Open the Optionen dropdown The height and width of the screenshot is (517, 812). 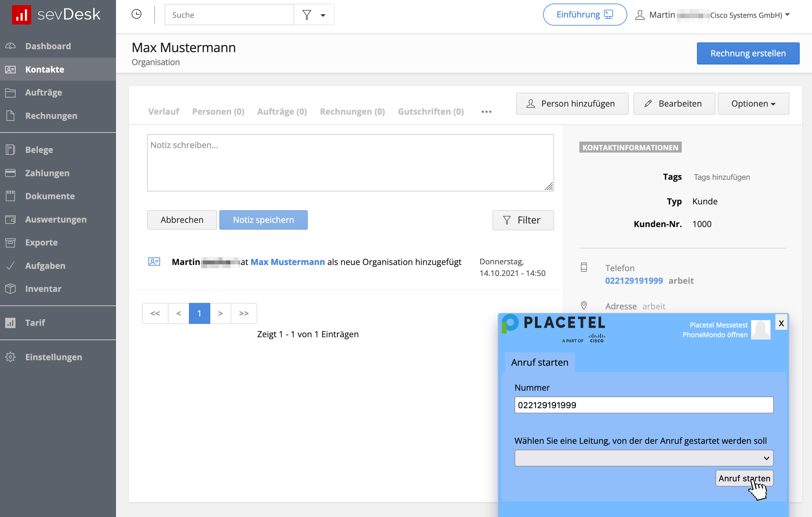pos(753,103)
